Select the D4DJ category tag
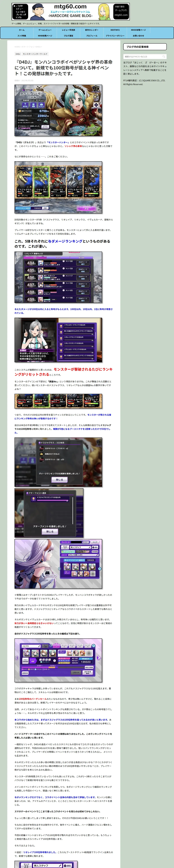This screenshot has height=868, width=174. coord(18,54)
